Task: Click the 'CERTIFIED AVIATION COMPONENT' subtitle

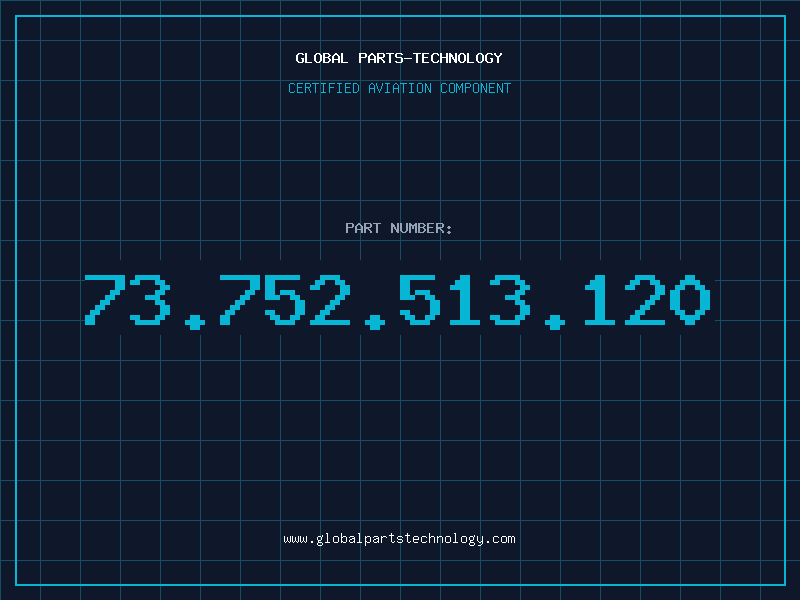Action: click(x=399, y=88)
